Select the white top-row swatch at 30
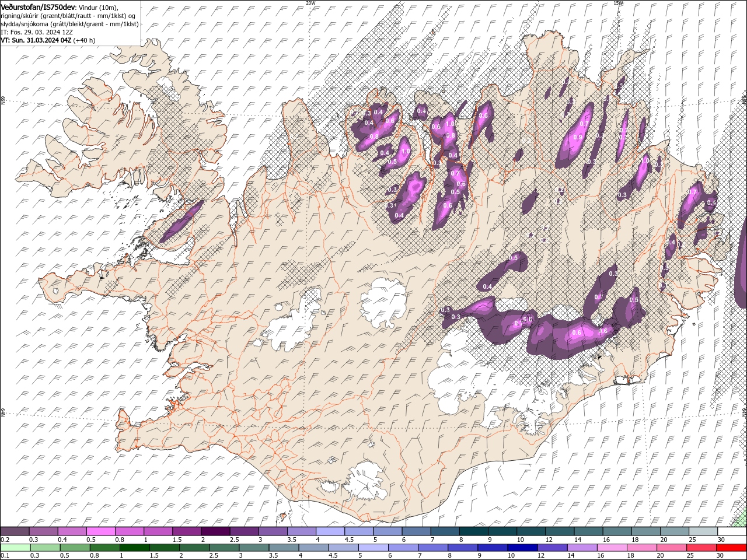Image resolution: width=747 pixels, height=560 pixels. 732,531
